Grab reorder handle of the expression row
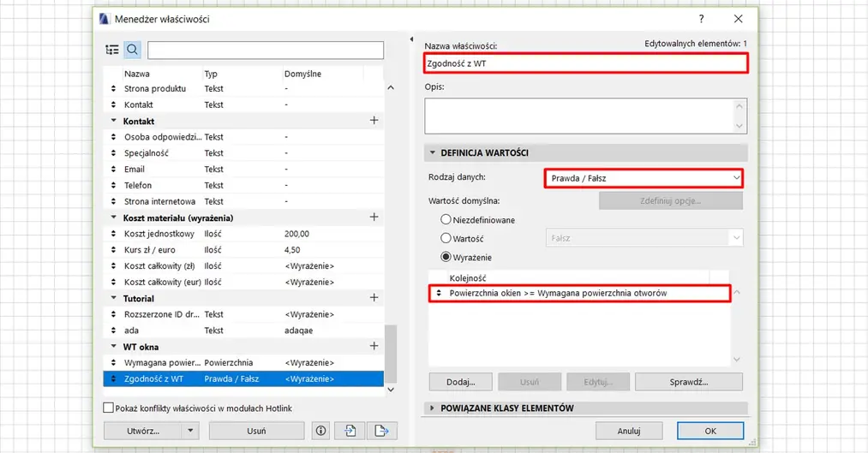The width and height of the screenshot is (868, 453). pyautogui.click(x=439, y=293)
